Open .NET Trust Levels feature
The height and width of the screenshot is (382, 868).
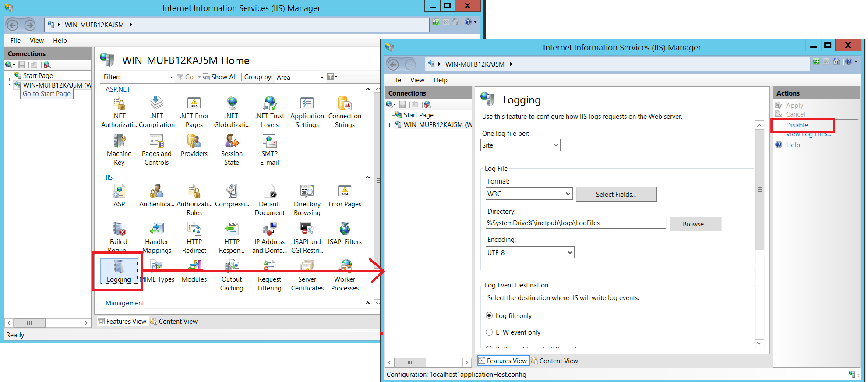pyautogui.click(x=270, y=112)
